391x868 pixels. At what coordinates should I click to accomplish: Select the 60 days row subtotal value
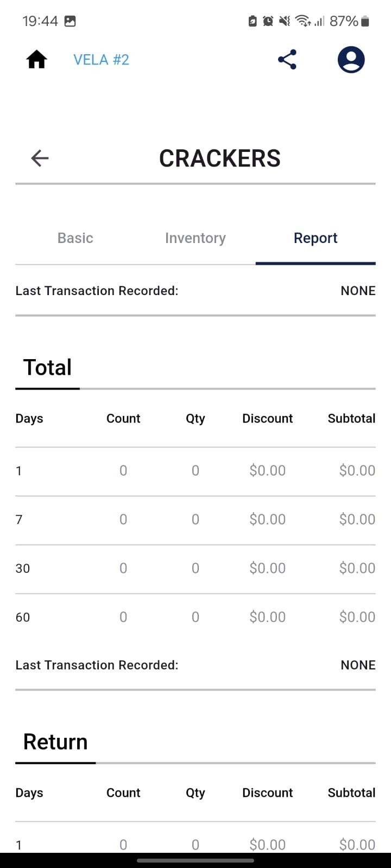[357, 617]
